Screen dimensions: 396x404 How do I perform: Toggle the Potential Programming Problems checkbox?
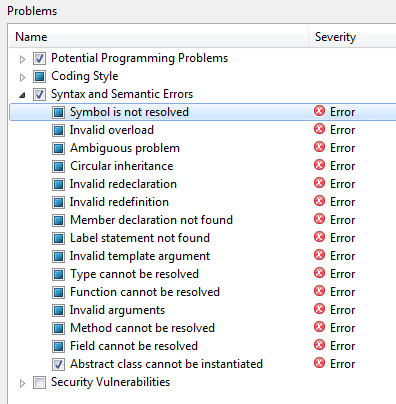(x=39, y=59)
